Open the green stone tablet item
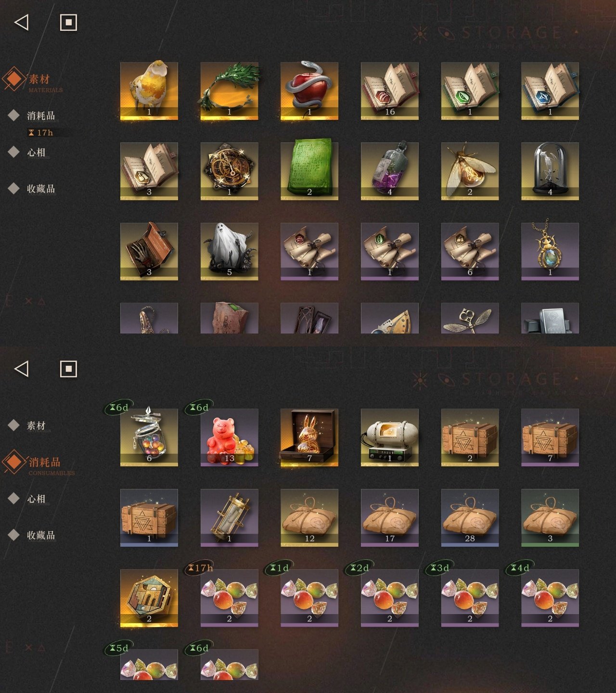616x693 pixels. 309,171
